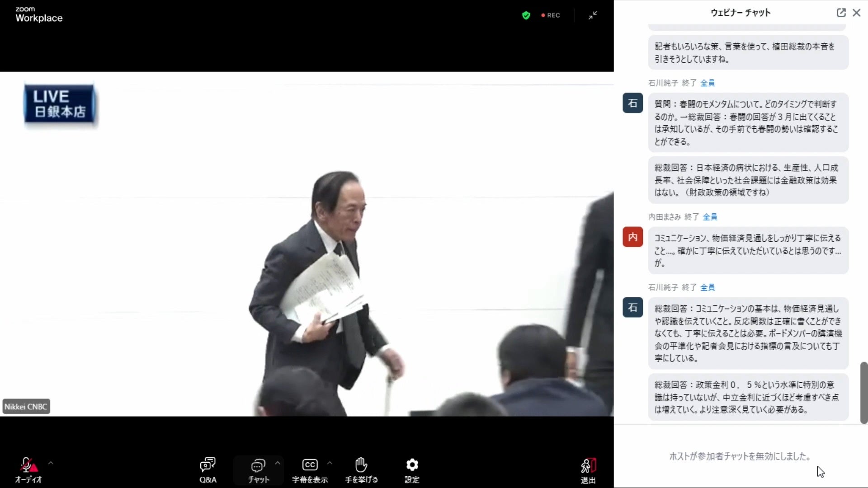
Task: Expand chat options caret
Action: (278, 463)
